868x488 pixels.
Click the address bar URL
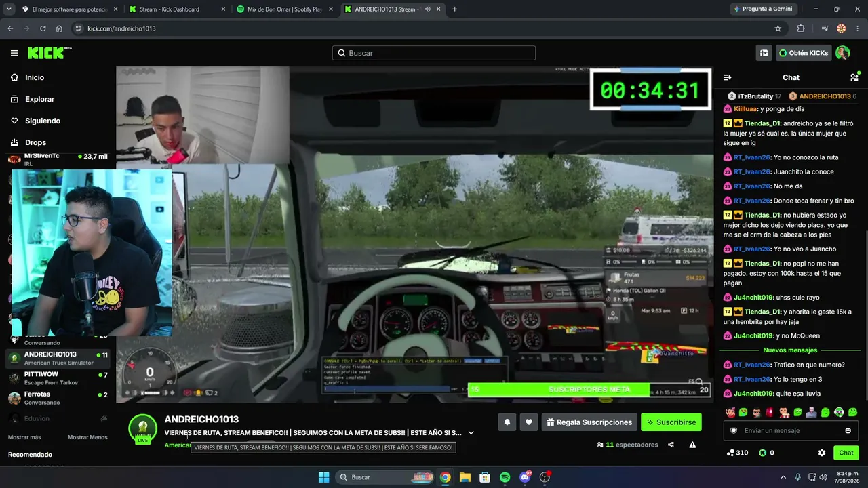coord(121,28)
